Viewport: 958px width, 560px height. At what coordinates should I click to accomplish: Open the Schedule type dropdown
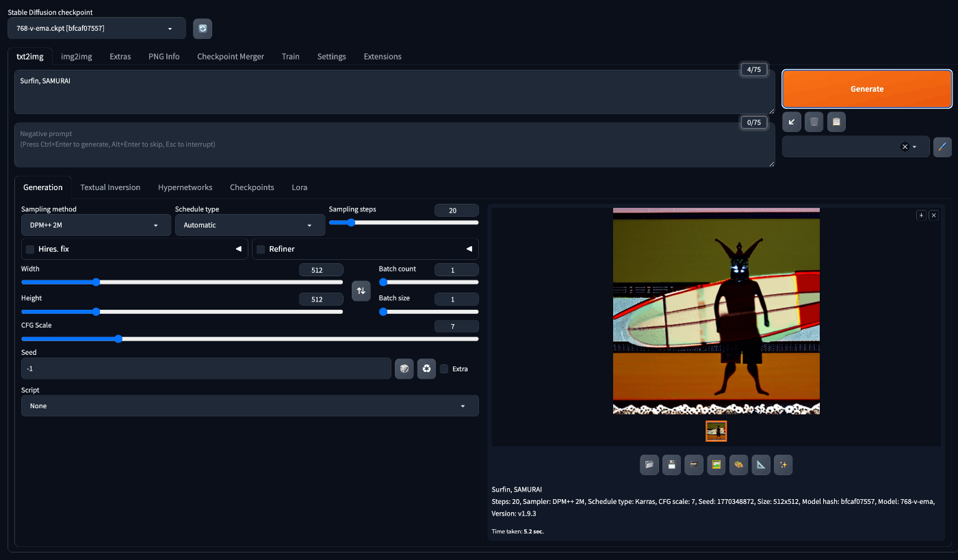250,225
